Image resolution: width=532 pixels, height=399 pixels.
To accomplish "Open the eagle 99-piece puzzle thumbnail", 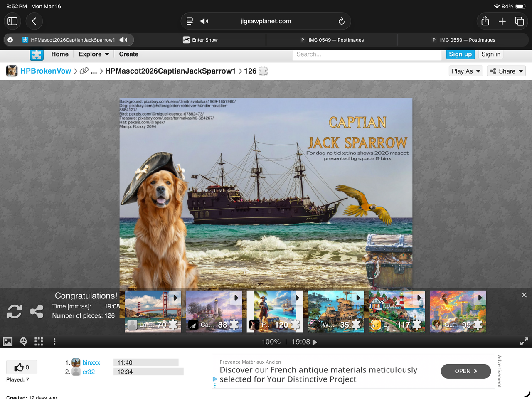I will (x=458, y=312).
